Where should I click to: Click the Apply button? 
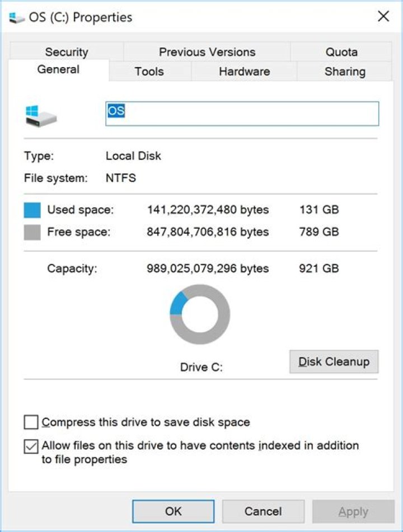point(353,511)
